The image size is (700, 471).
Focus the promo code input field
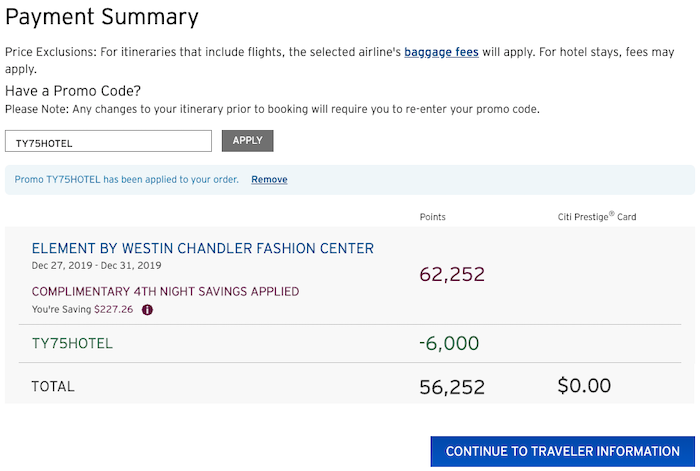[108, 141]
